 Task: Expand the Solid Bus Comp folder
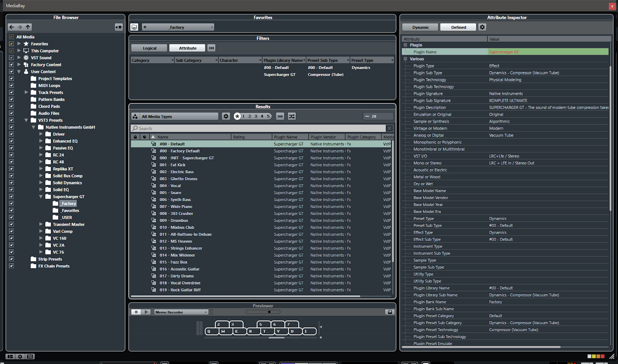[41, 176]
